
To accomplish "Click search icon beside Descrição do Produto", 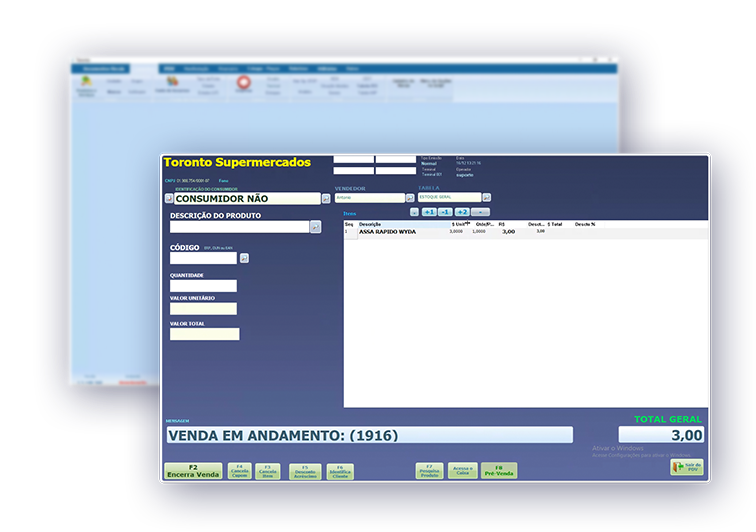I will 315,227.
